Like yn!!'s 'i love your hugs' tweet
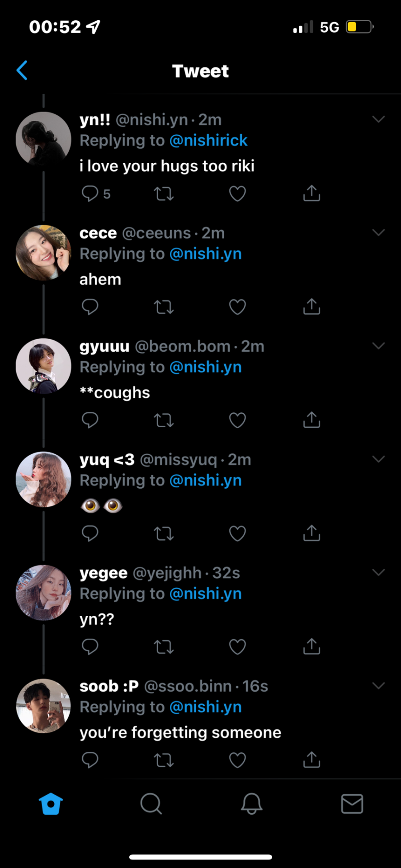Viewport: 401px width, 868px height. 237,193
